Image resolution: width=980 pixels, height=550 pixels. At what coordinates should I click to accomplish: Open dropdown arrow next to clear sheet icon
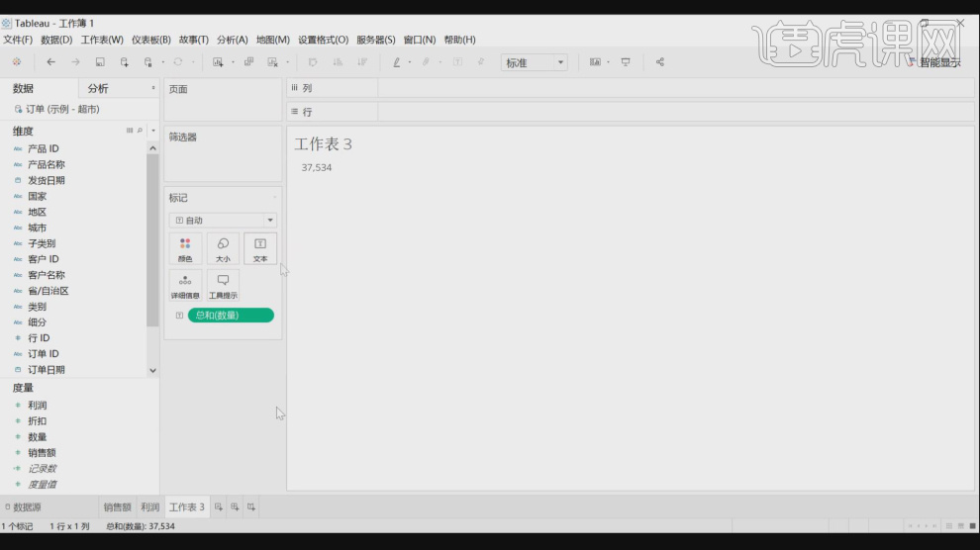(287, 61)
